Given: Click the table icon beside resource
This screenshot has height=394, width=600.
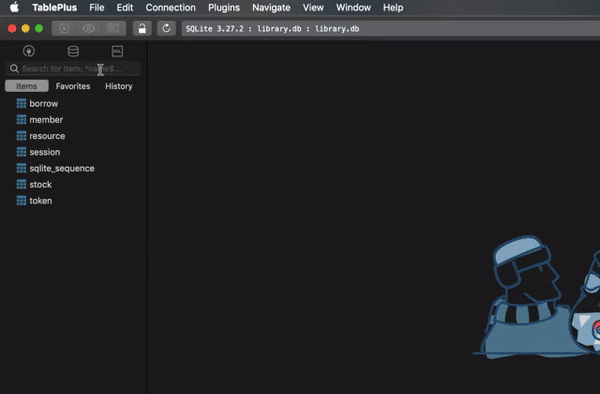Looking at the screenshot, I should 21,136.
